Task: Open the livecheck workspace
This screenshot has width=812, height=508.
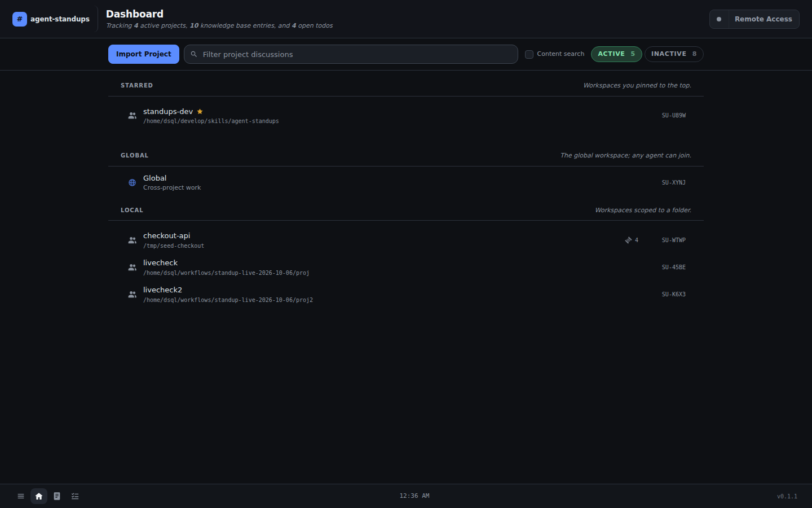Action: click(406, 268)
